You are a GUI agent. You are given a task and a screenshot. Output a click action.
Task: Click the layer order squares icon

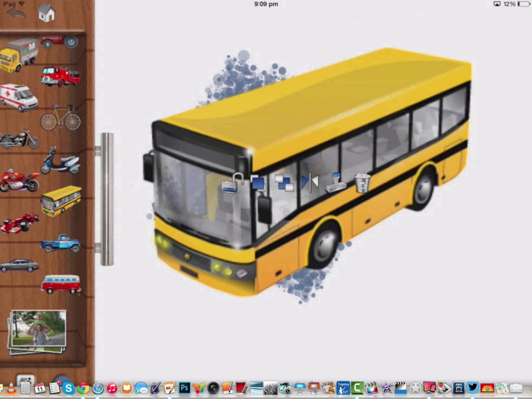(284, 183)
